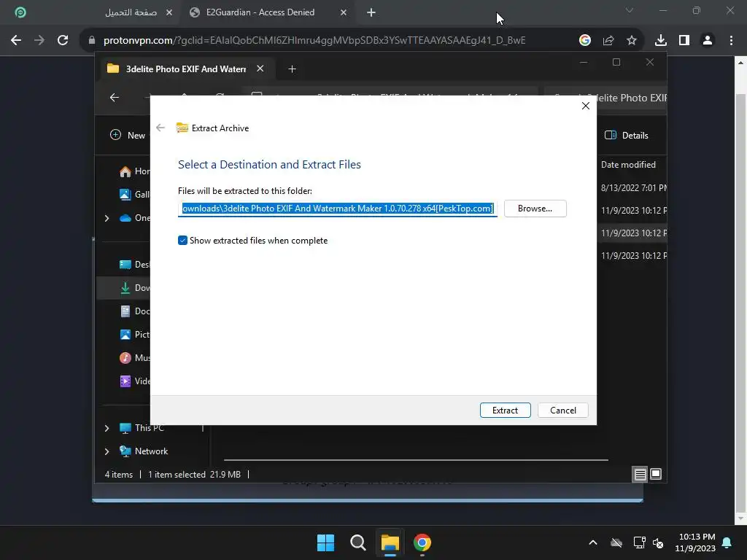The height and width of the screenshot is (560, 747).
Task: Click the Extract button
Action: coord(505,410)
